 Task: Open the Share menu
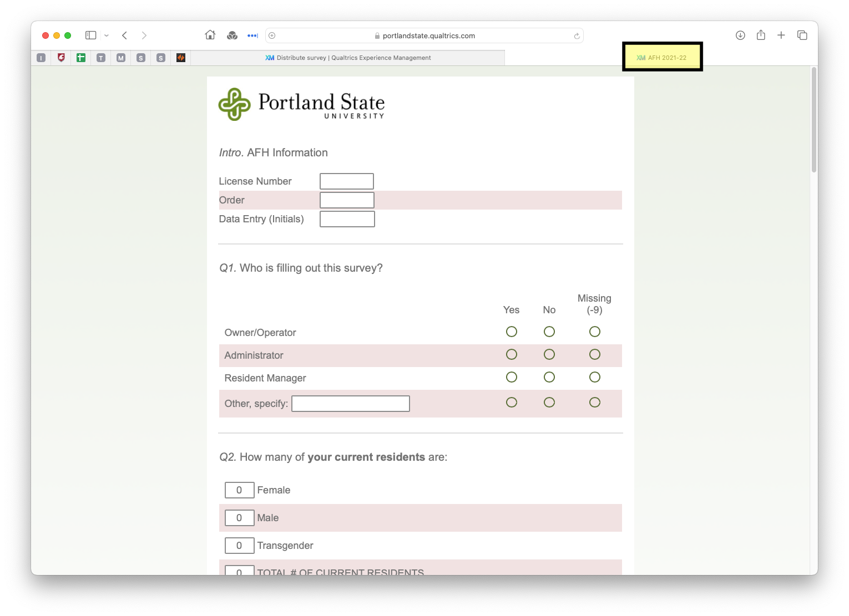tap(761, 35)
